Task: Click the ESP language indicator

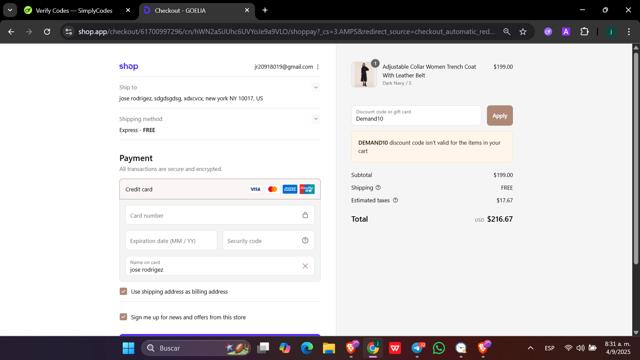Action: click(x=549, y=348)
